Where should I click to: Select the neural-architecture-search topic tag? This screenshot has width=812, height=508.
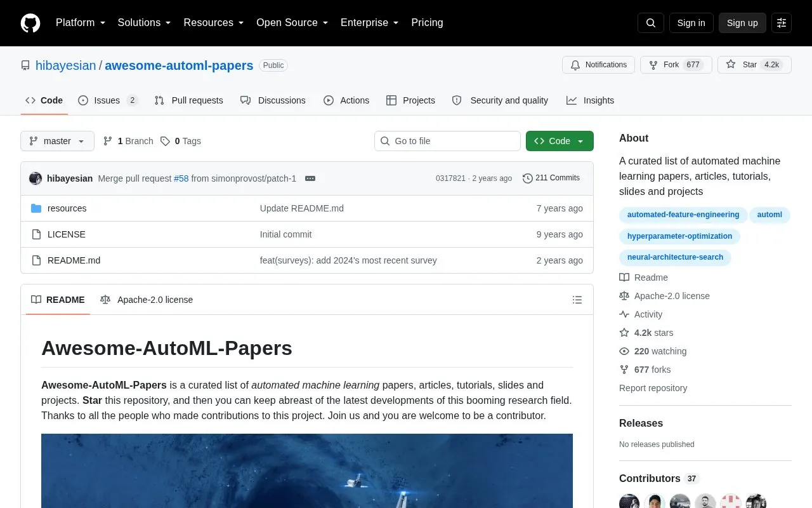click(675, 257)
